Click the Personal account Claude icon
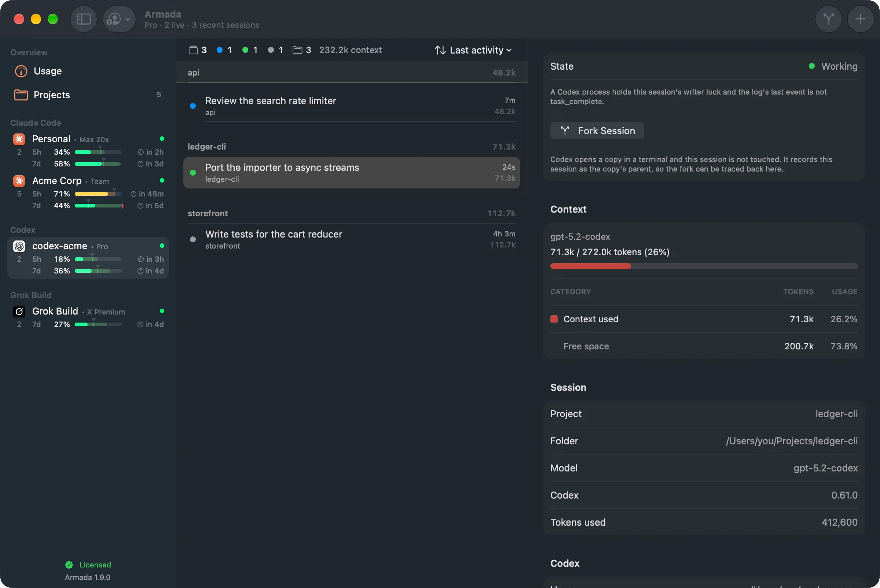The width and height of the screenshot is (880, 588). coord(19,139)
